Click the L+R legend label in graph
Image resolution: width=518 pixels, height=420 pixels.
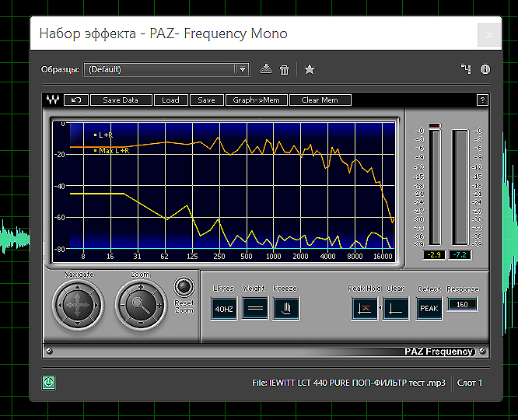pyautogui.click(x=103, y=135)
